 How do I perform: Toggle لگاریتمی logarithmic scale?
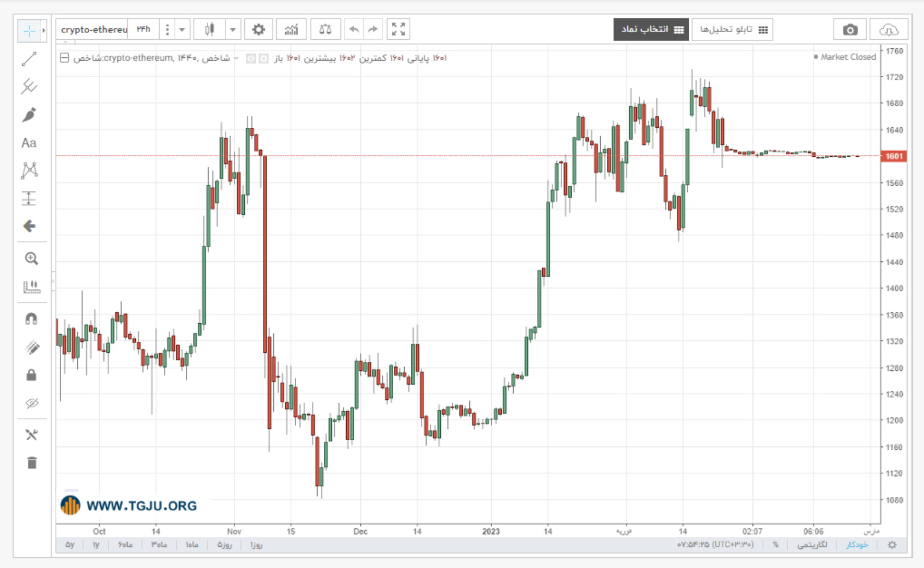812,545
